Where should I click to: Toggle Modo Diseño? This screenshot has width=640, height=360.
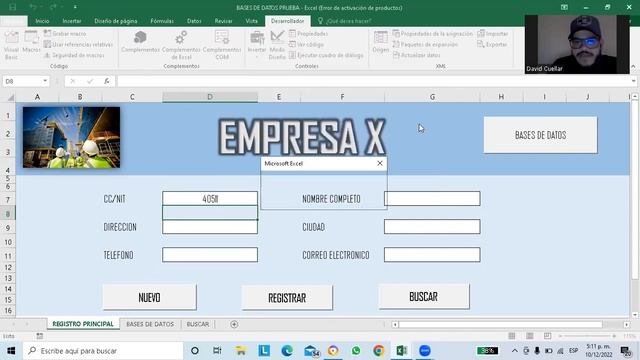[x=277, y=45]
